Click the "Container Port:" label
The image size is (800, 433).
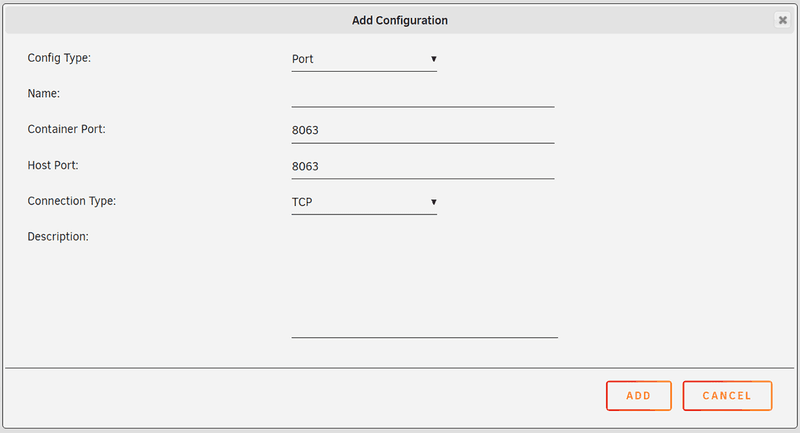click(x=67, y=129)
